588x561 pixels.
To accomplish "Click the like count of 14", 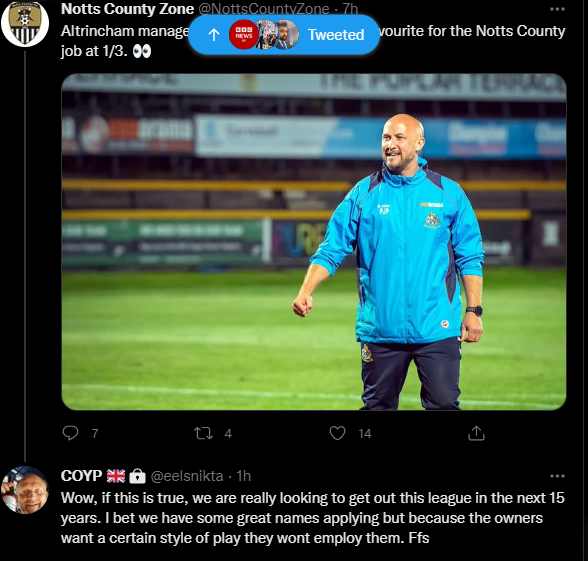I will [x=364, y=434].
